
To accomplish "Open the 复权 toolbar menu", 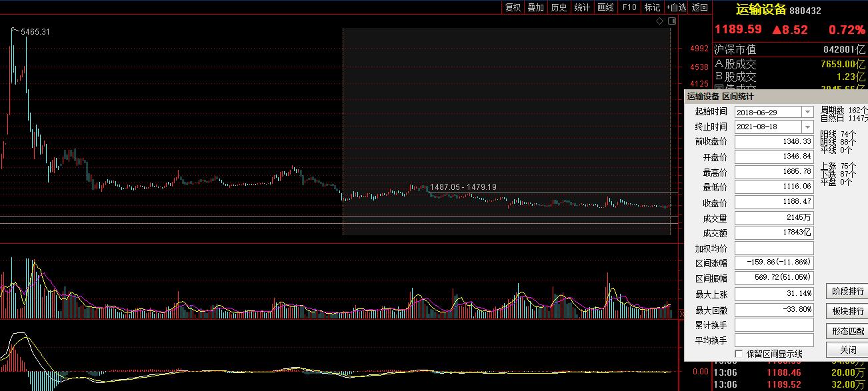I will 513,7.
